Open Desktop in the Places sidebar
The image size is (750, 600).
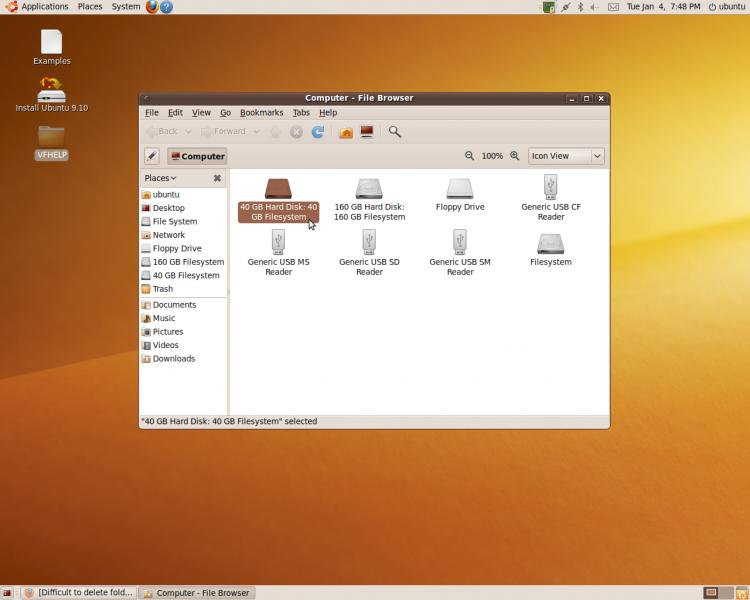click(183, 208)
